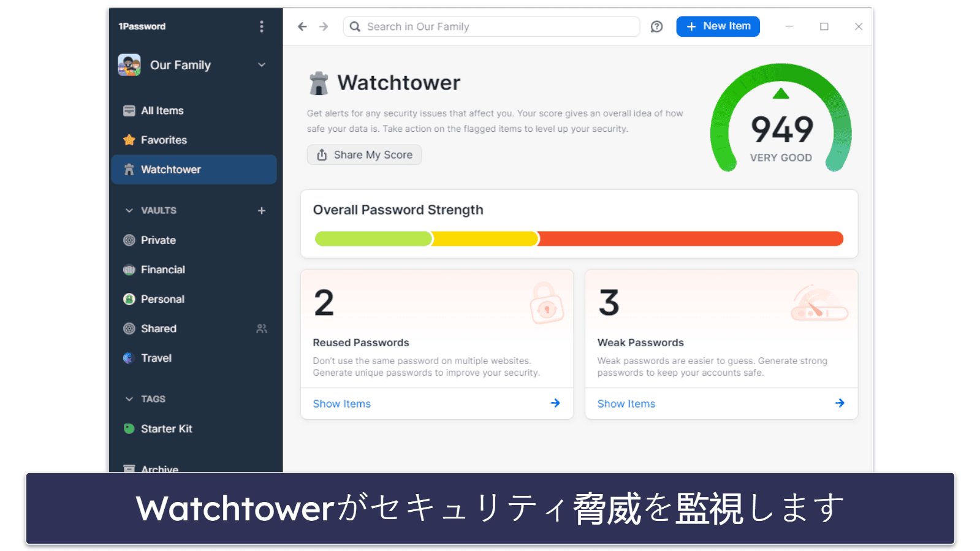Screen dimensions: 980x551
Task: Open the Personal vault
Action: [194, 299]
